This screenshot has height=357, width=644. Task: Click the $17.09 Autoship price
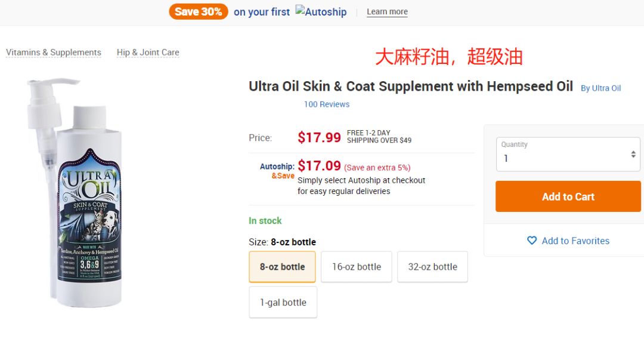pos(319,165)
